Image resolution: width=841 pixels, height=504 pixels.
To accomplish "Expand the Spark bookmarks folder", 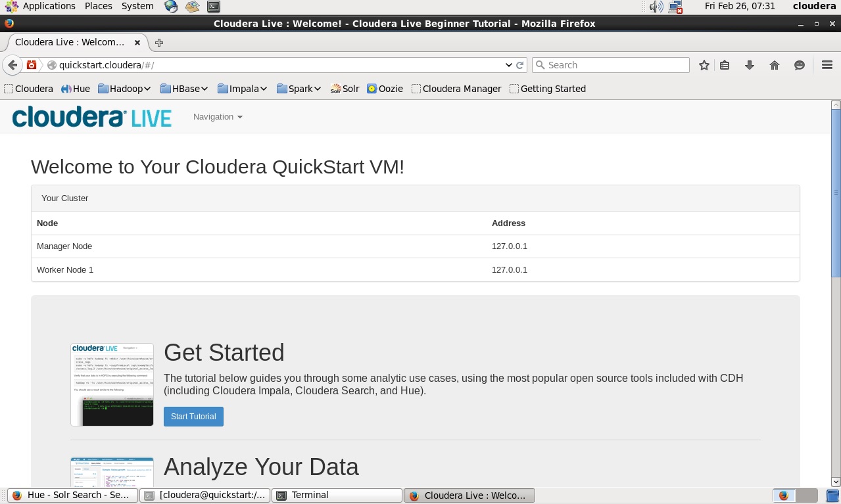I will click(x=299, y=89).
